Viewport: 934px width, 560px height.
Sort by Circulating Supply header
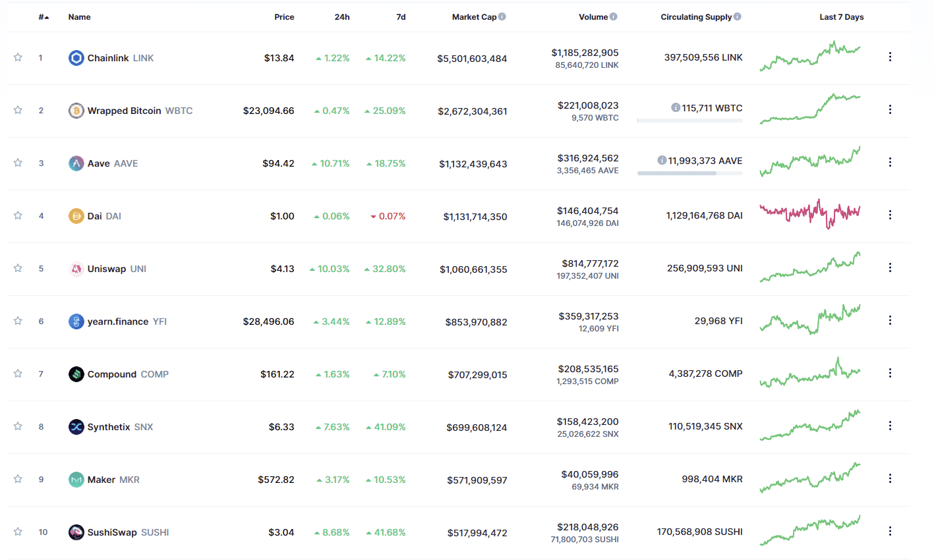(x=696, y=17)
